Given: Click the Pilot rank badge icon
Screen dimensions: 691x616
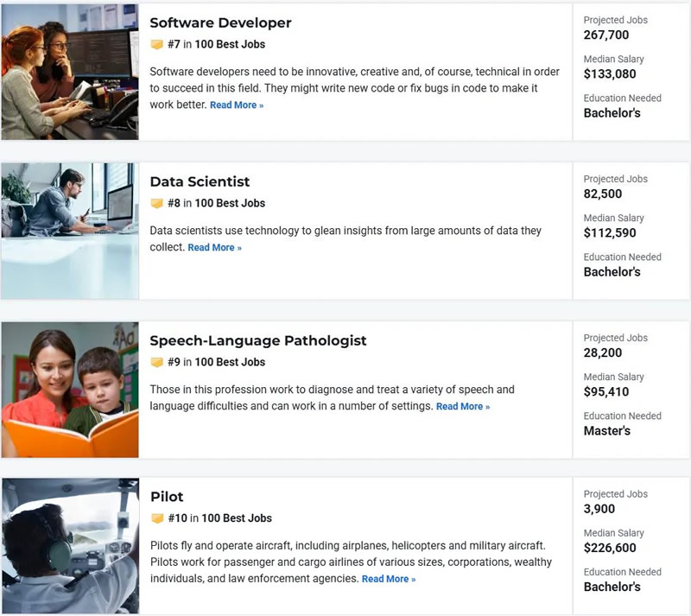Looking at the screenshot, I should tap(156, 518).
